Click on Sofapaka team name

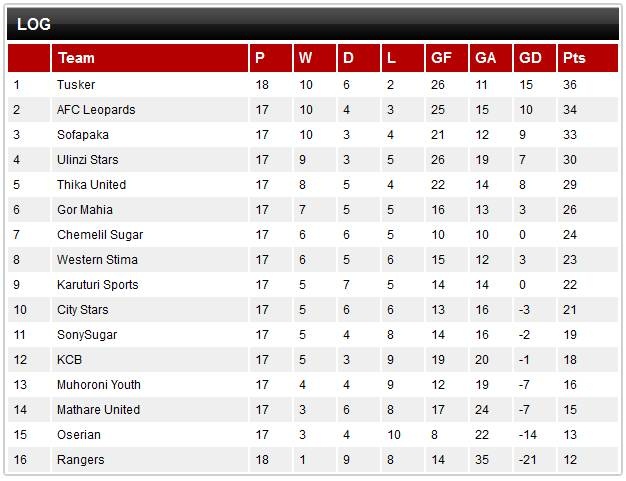tap(83, 135)
